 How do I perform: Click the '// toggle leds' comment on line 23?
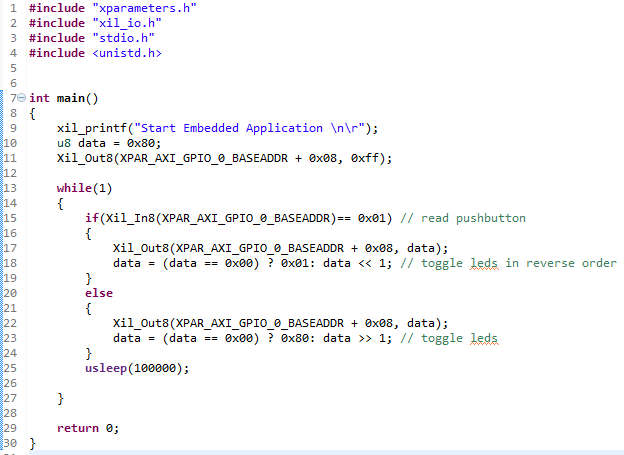click(449, 338)
